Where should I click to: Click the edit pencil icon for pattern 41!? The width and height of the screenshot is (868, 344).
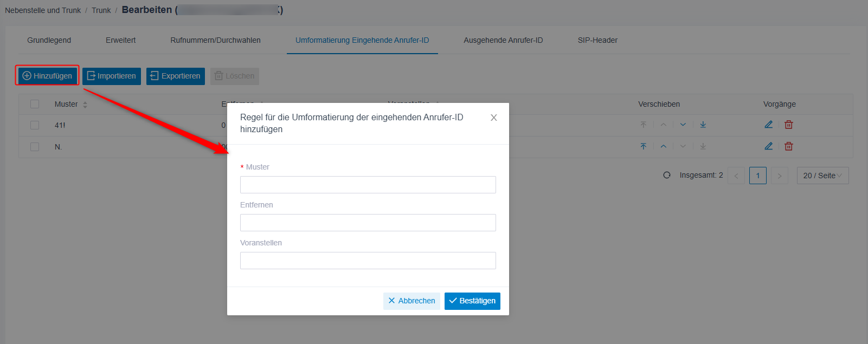768,125
